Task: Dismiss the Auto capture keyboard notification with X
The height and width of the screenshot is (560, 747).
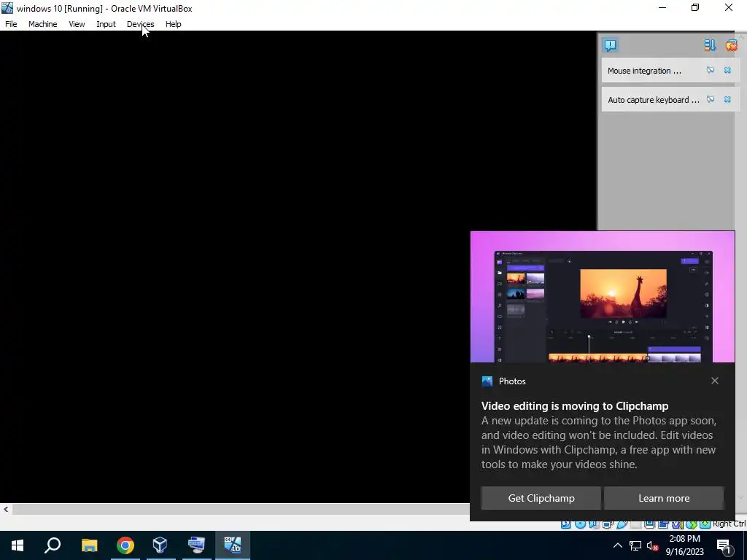Action: pos(727,99)
